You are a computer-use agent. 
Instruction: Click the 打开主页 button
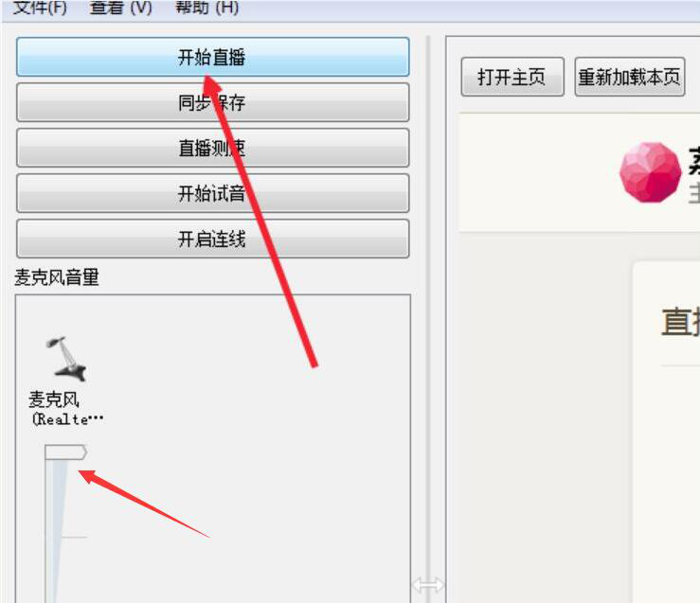tap(512, 77)
